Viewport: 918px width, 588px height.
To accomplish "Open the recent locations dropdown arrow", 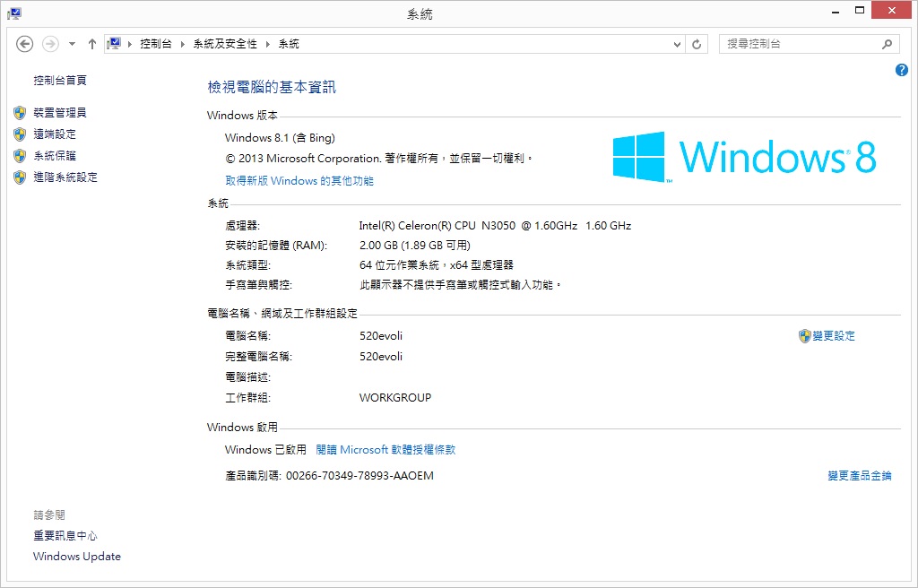I will (x=72, y=44).
